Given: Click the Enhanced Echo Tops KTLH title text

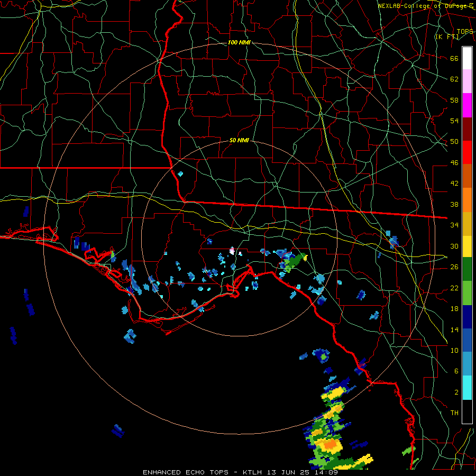Looking at the screenshot, I should [240, 472].
